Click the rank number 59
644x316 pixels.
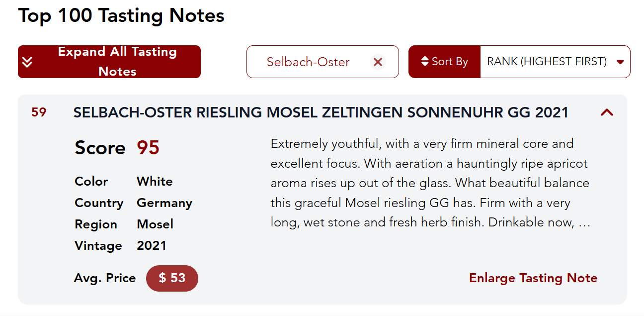pyautogui.click(x=39, y=112)
